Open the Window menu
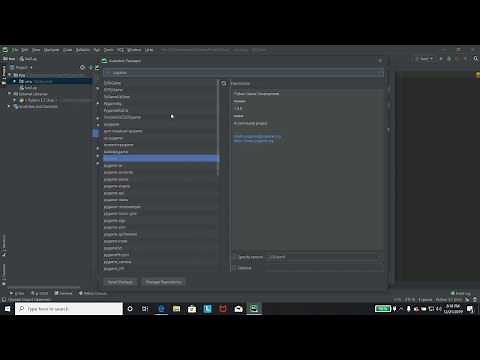Viewport: 480px width, 360px height. [x=134, y=50]
